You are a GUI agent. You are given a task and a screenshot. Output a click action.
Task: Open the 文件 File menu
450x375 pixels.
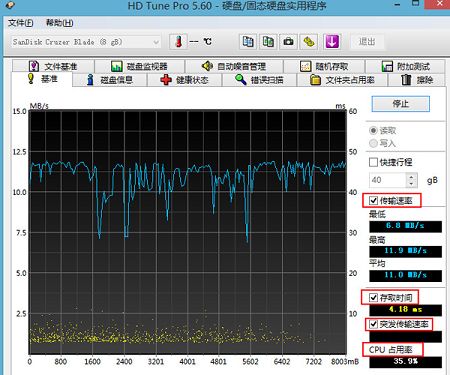21,23
